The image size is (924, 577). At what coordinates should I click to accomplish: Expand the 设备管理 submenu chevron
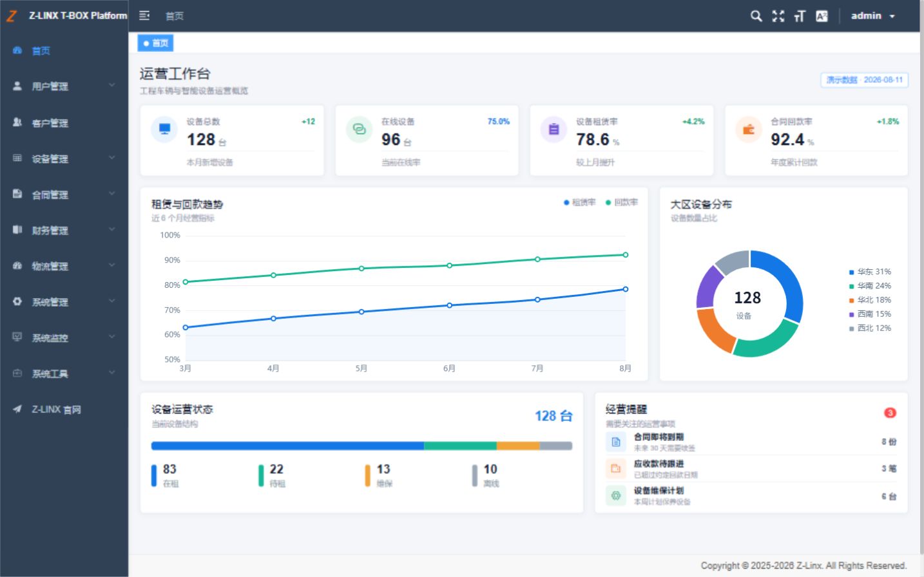(112, 157)
